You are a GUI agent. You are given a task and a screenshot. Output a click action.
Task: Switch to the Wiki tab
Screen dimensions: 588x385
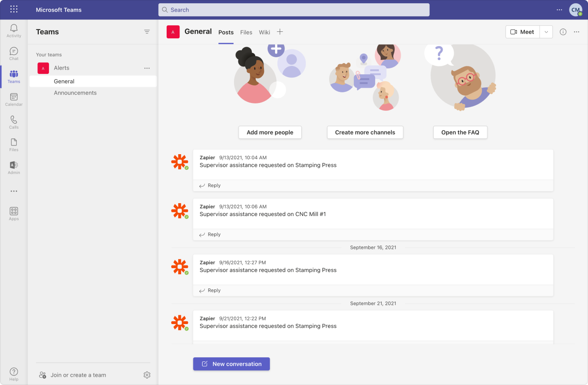[264, 32]
